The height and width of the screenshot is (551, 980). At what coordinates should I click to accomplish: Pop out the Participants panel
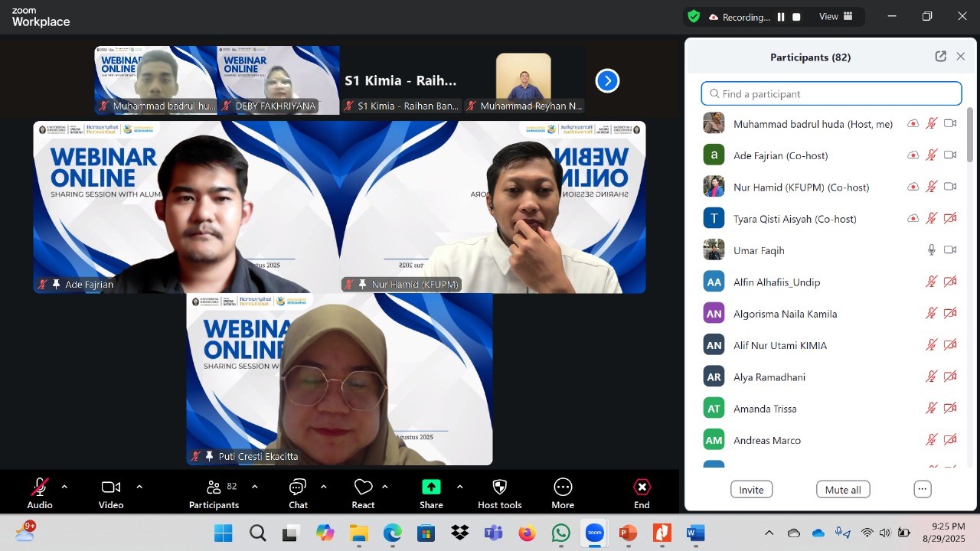click(x=941, y=57)
